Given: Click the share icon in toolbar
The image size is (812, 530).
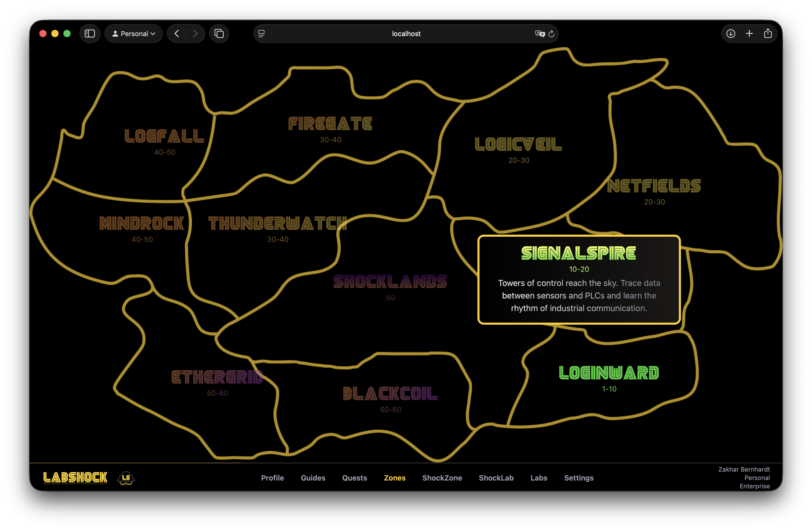Looking at the screenshot, I should (x=768, y=34).
